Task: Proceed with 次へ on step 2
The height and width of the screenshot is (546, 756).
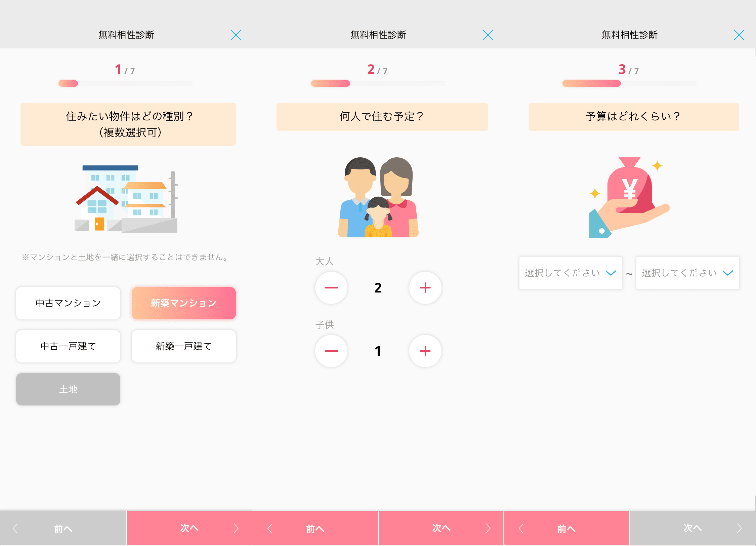Action: [x=441, y=529]
